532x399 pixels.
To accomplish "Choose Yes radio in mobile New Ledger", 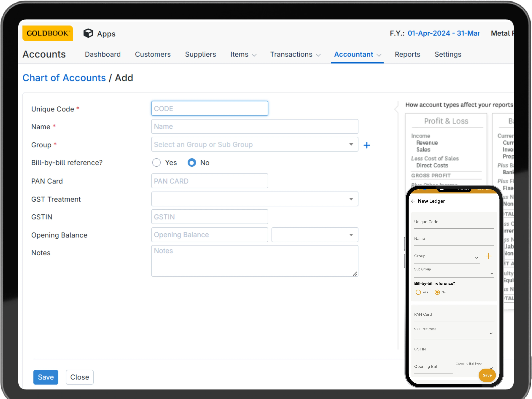I will (x=418, y=292).
